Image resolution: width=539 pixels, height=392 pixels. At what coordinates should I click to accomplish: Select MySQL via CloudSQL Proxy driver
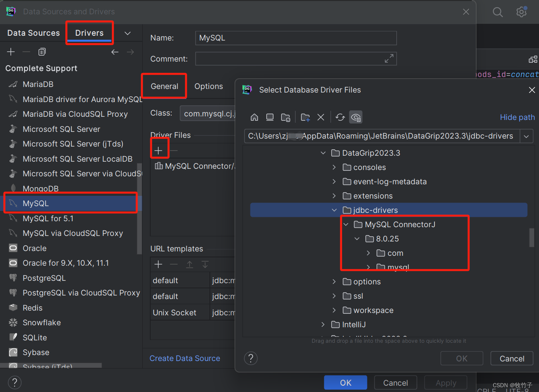[x=73, y=233]
